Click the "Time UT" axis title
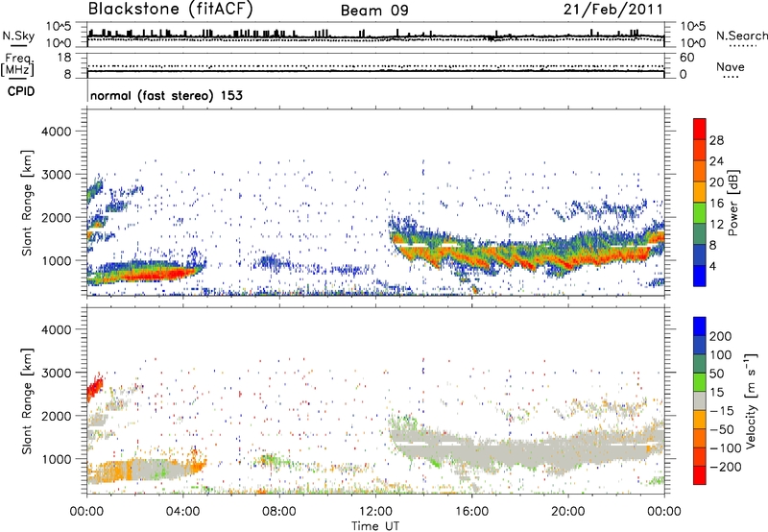Image resolution: width=768 pixels, height=532 pixels. coord(375,526)
